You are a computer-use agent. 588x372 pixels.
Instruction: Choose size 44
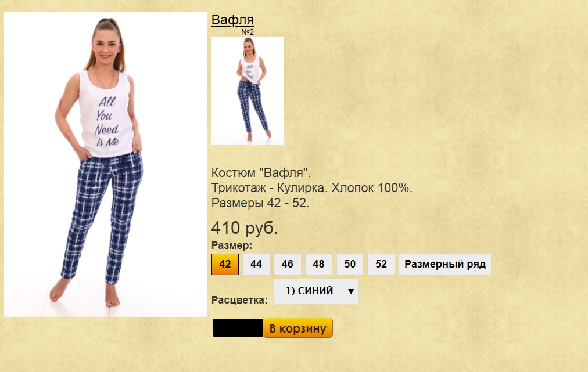click(x=256, y=264)
